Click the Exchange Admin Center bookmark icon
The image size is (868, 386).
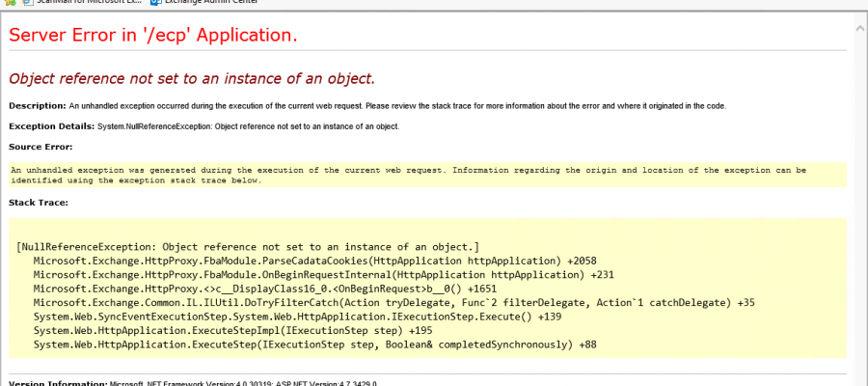154,4
